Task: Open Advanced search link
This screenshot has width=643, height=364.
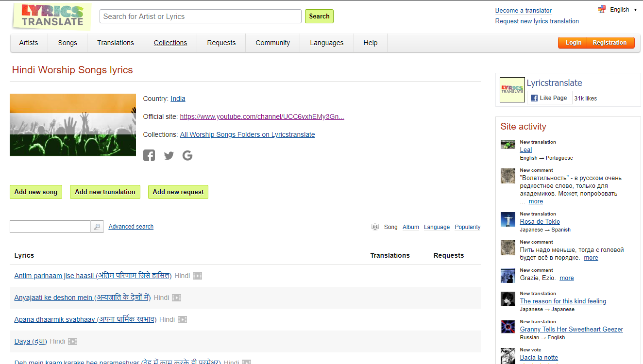Action: point(131,227)
